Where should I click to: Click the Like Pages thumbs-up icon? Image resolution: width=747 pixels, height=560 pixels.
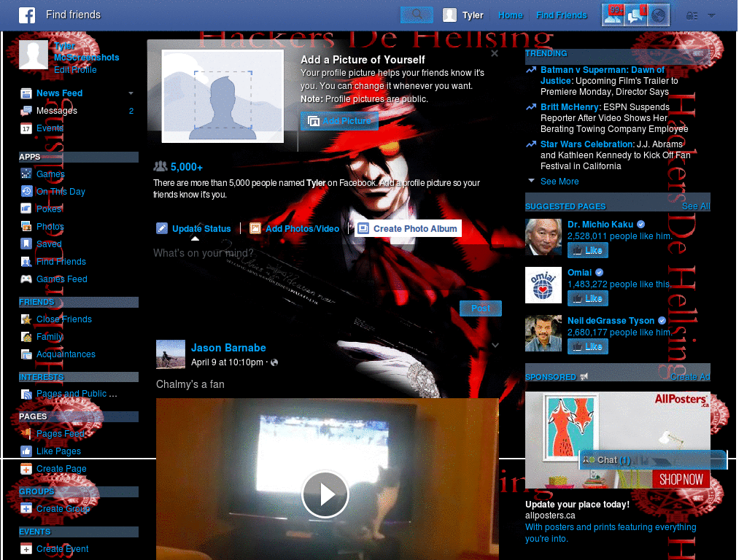coord(26,451)
